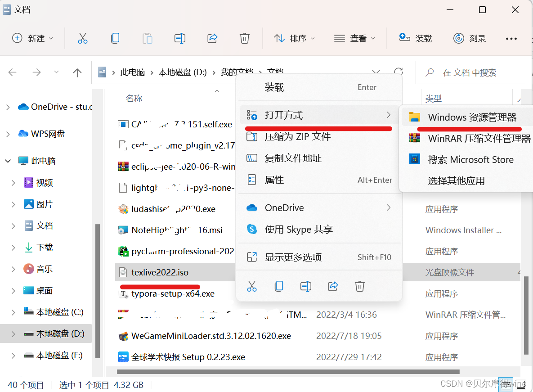Cut the selected file using toolbar scissors icon

click(83, 38)
